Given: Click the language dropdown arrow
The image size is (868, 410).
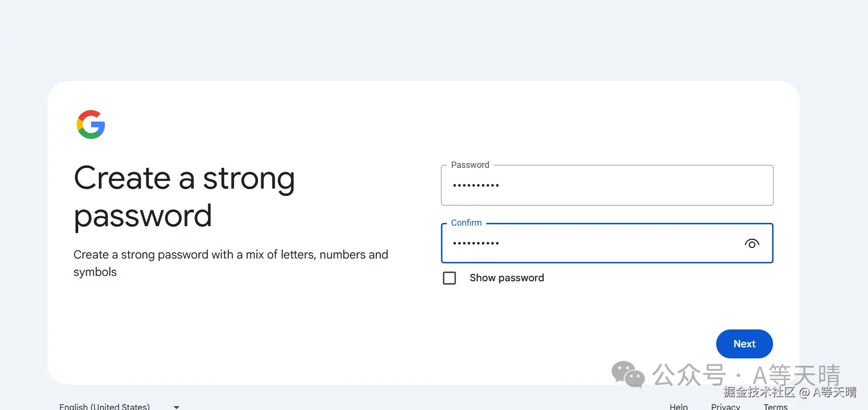Looking at the screenshot, I should coord(176,407).
